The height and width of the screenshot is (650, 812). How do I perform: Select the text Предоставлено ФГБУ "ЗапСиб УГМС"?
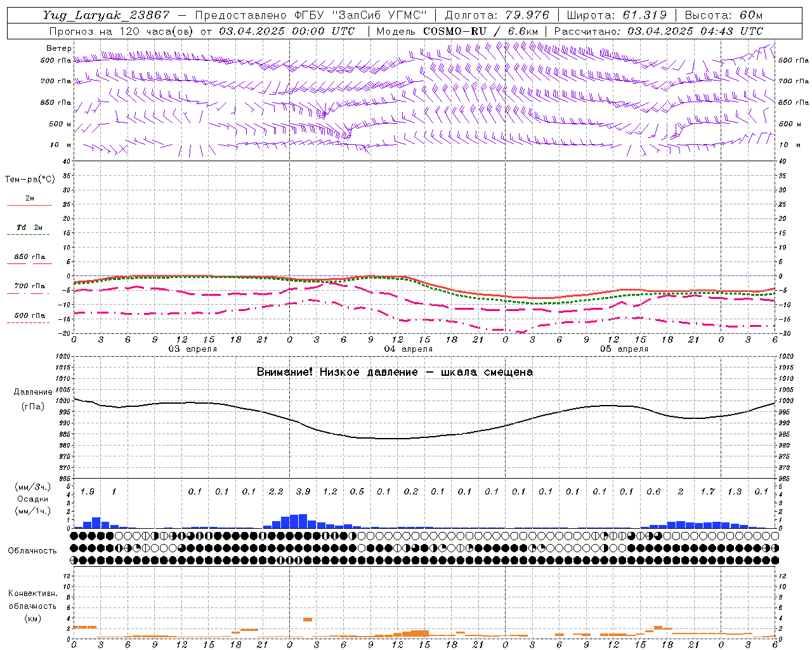click(311, 15)
